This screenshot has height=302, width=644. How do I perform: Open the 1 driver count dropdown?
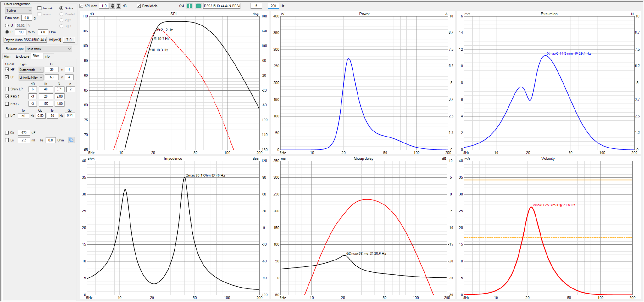pyautogui.click(x=19, y=10)
